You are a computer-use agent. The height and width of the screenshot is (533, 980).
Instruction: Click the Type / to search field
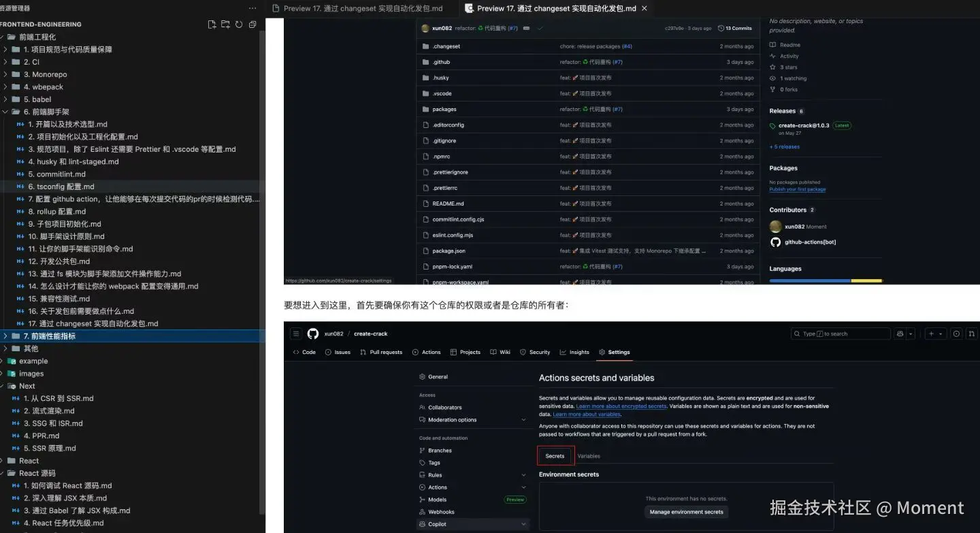[x=840, y=334]
